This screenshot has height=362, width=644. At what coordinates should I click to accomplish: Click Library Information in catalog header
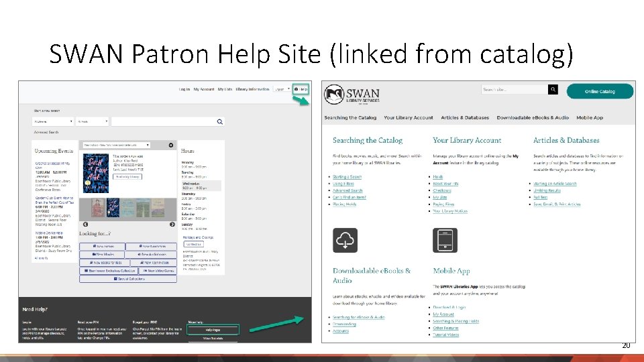(x=252, y=89)
